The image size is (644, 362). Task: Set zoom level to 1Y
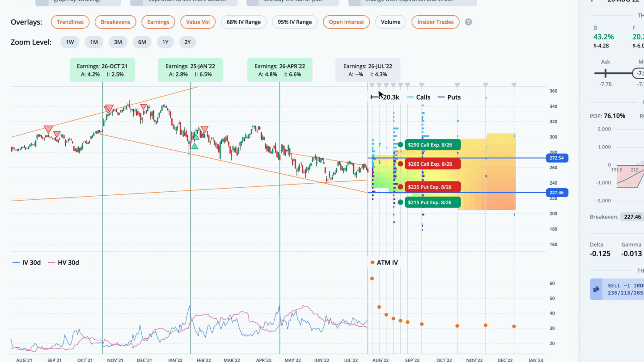165,42
